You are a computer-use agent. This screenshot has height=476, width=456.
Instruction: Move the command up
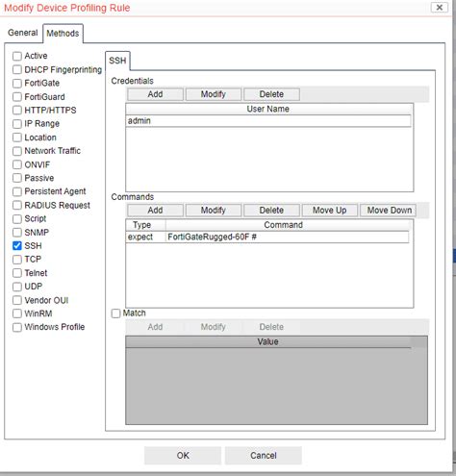click(329, 211)
